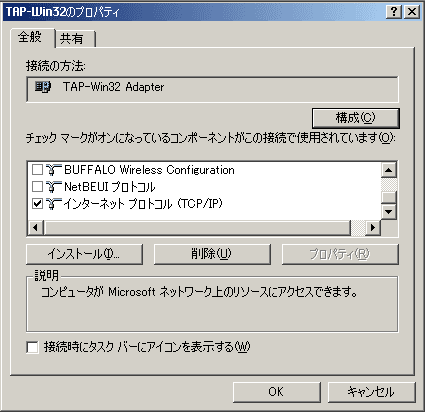Image resolution: width=425 pixels, height=412 pixels.
Task: Select the BUFFALO Wireless Configuration list entry
Action: pyautogui.click(x=149, y=170)
